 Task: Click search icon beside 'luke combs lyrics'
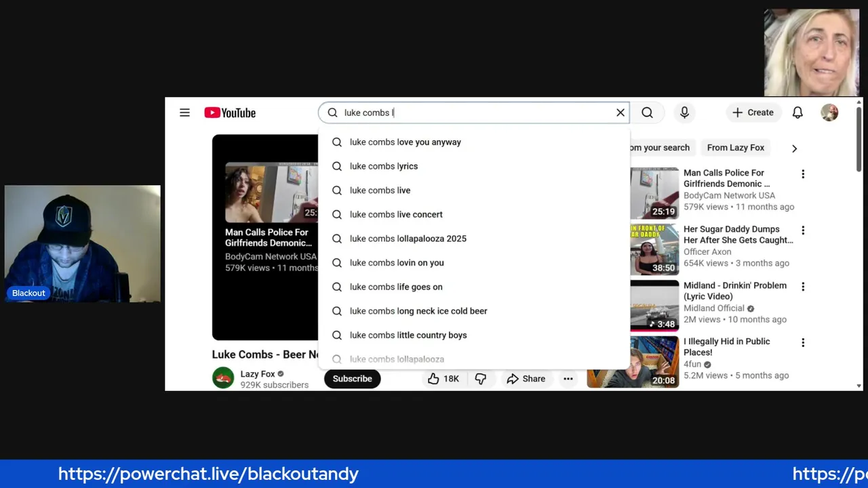coord(337,166)
